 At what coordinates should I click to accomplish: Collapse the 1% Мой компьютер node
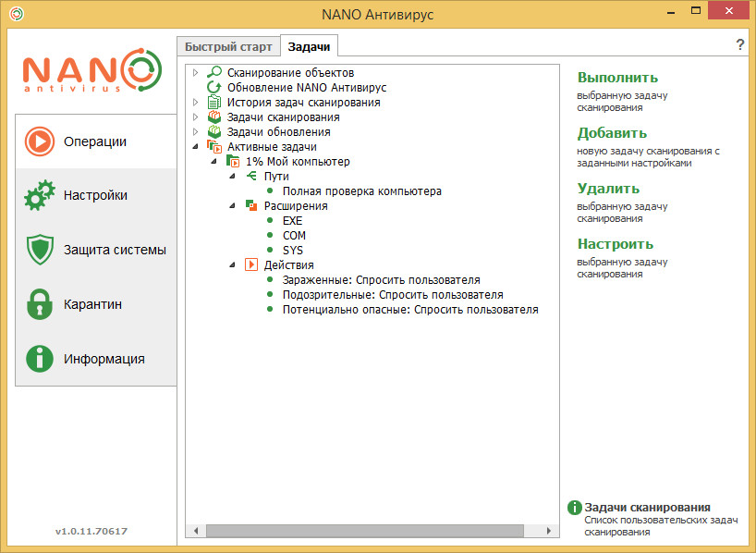(x=214, y=162)
